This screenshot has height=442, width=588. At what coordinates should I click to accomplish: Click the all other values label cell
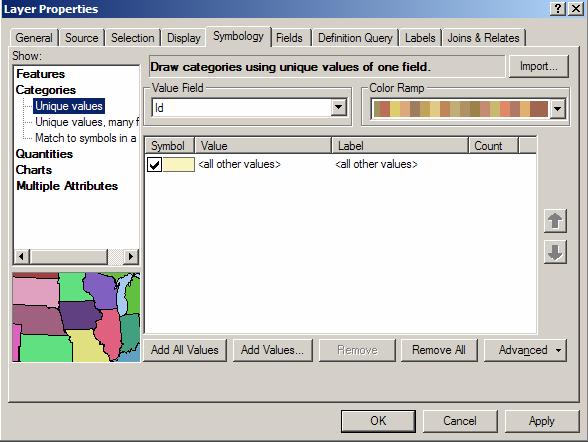(376, 164)
